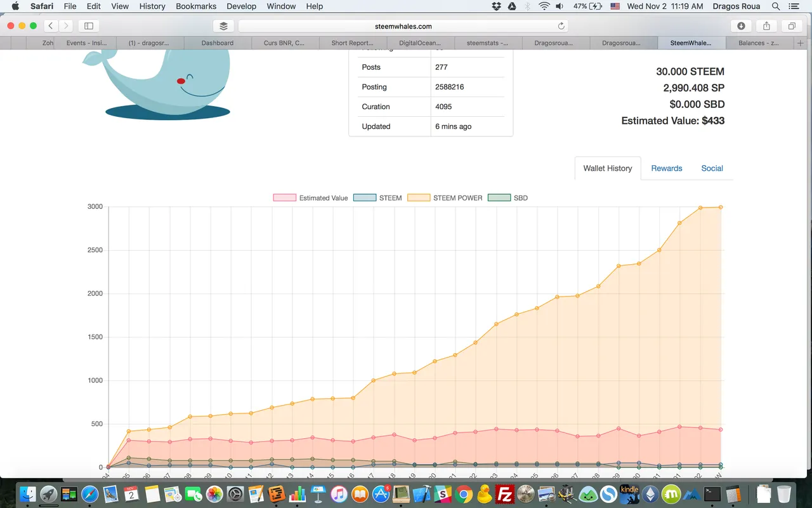Click the Wi-Fi status icon
This screenshot has height=508, width=812.
click(x=544, y=6)
